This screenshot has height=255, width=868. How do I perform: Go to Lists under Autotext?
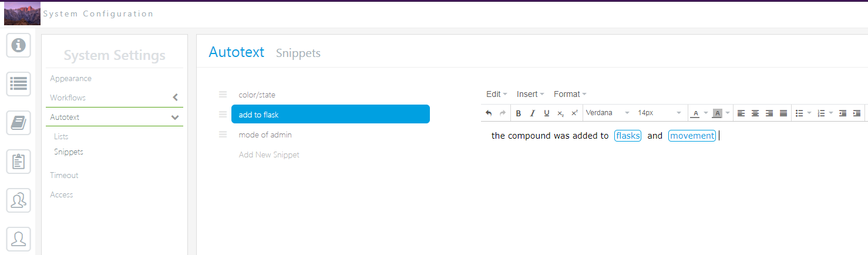point(61,136)
